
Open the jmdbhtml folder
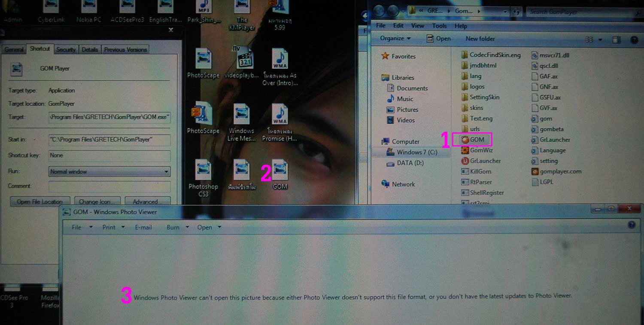pyautogui.click(x=479, y=65)
